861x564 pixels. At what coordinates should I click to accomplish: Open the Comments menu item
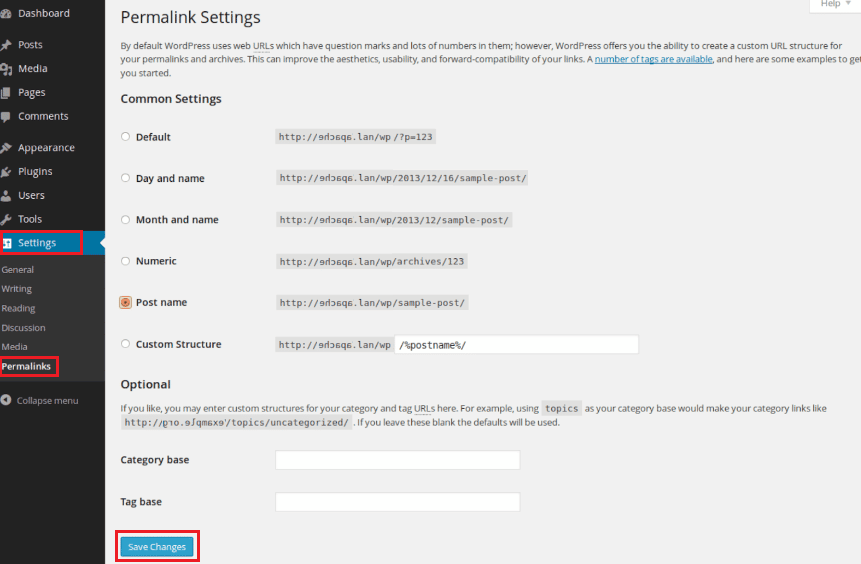coord(43,116)
